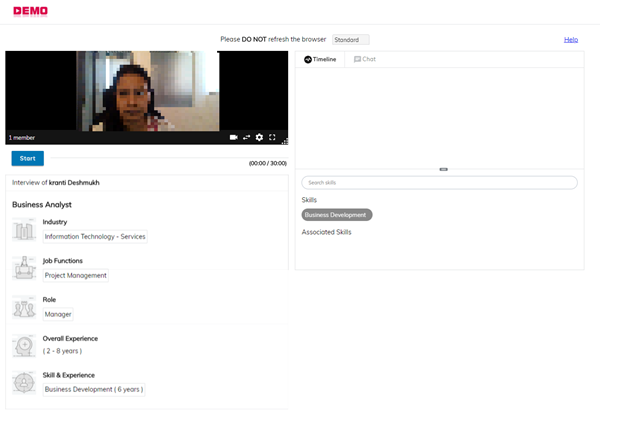Screen dimensions: 636x421
Task: Click the DEMO logo
Action: pyautogui.click(x=29, y=11)
